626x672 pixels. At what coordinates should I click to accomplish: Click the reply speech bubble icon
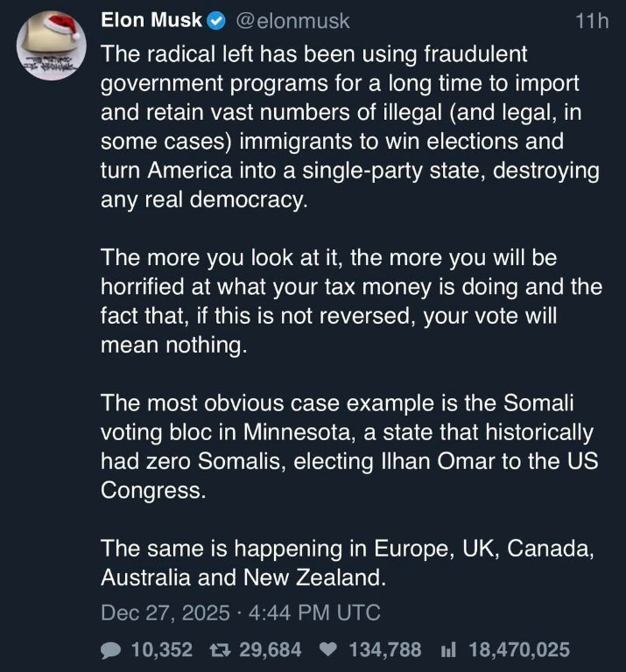pyautogui.click(x=113, y=649)
